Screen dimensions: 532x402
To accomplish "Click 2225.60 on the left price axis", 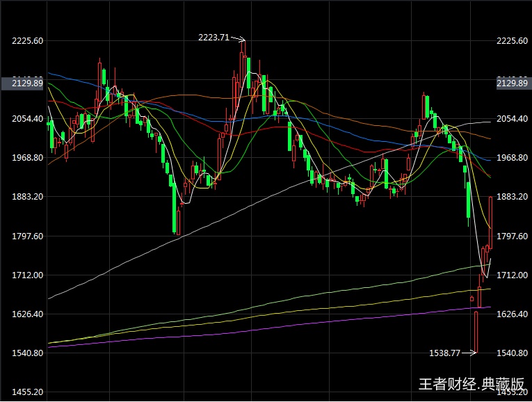I will coord(28,41).
